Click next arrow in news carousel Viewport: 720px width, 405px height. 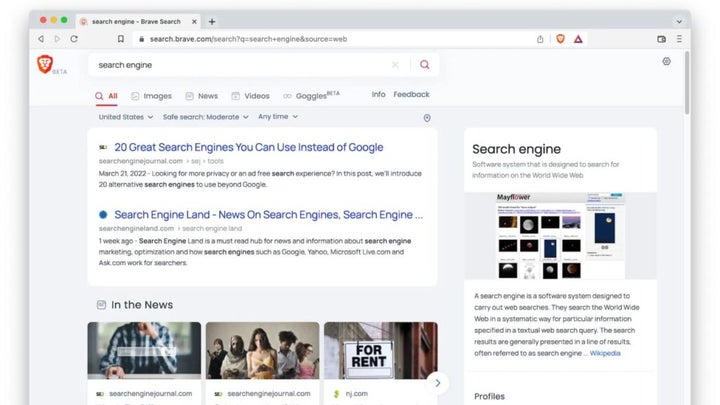(x=436, y=383)
